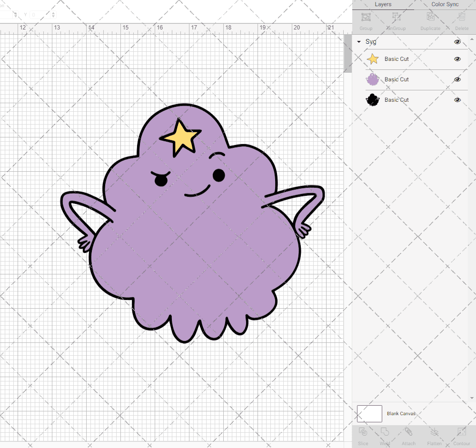Screen dimensions: 476x448
Task: Switch to the Layers tab
Action: point(383,4)
